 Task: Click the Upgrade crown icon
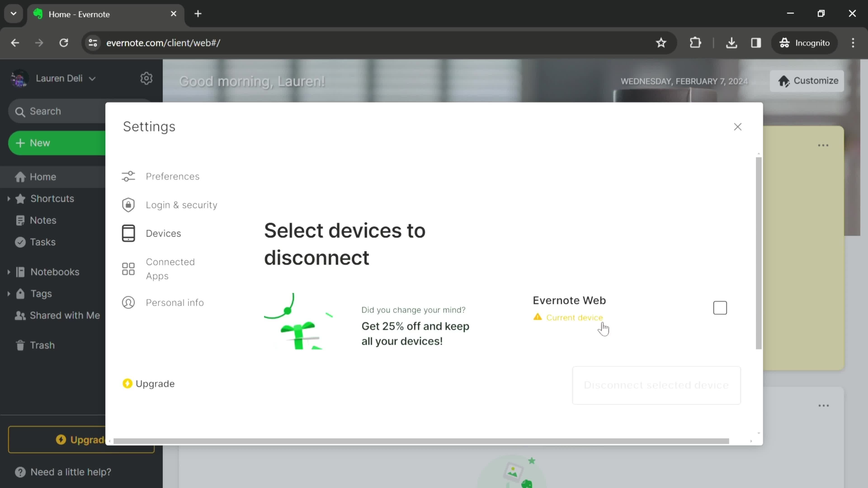pyautogui.click(x=127, y=383)
